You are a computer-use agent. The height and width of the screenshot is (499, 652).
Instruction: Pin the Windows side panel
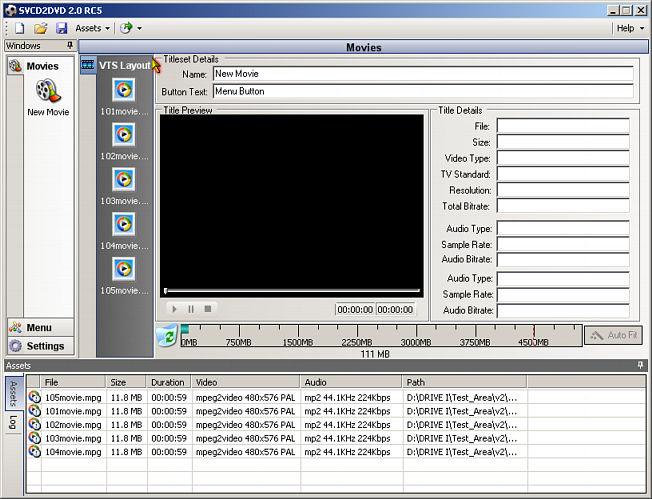(x=70, y=45)
